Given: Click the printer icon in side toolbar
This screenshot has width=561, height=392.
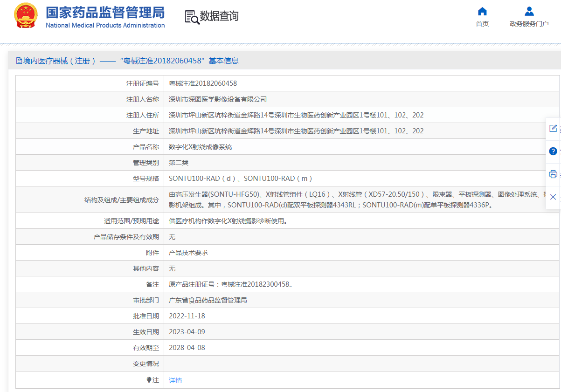Looking at the screenshot, I should (x=553, y=174).
